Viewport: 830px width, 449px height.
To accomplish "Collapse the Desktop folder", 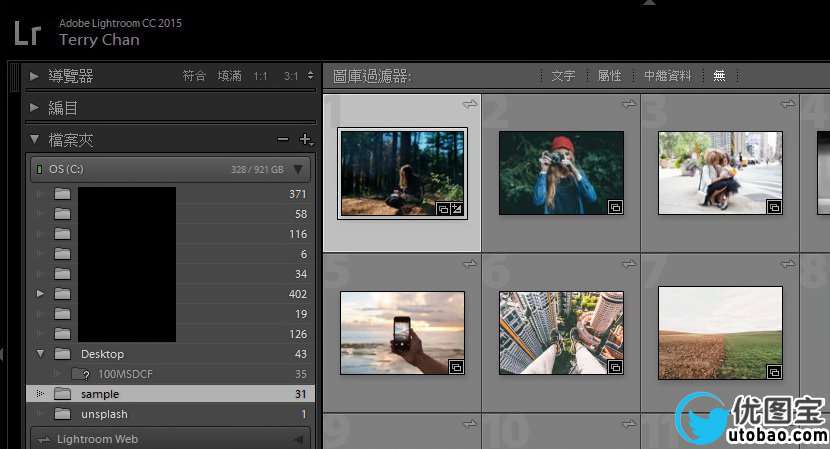I will 40,354.
